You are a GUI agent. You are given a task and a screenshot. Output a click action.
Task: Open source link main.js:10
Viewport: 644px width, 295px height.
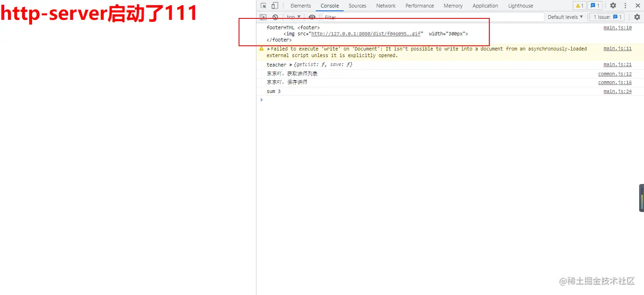coord(617,28)
